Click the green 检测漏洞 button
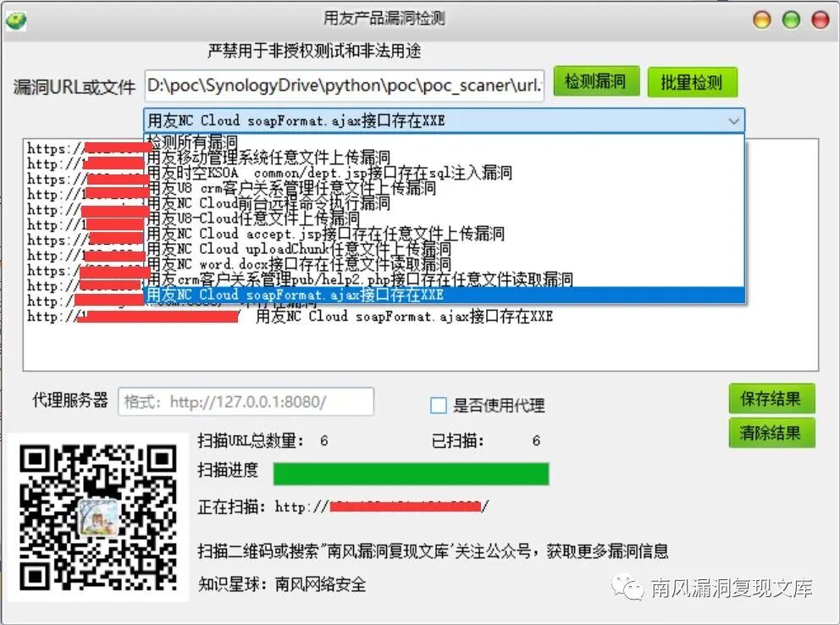 point(596,81)
